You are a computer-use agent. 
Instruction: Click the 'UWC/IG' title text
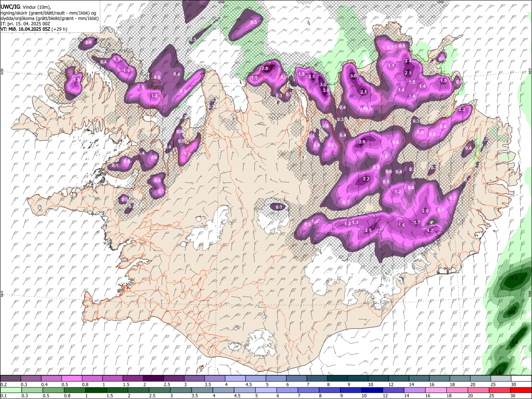pos(10,7)
